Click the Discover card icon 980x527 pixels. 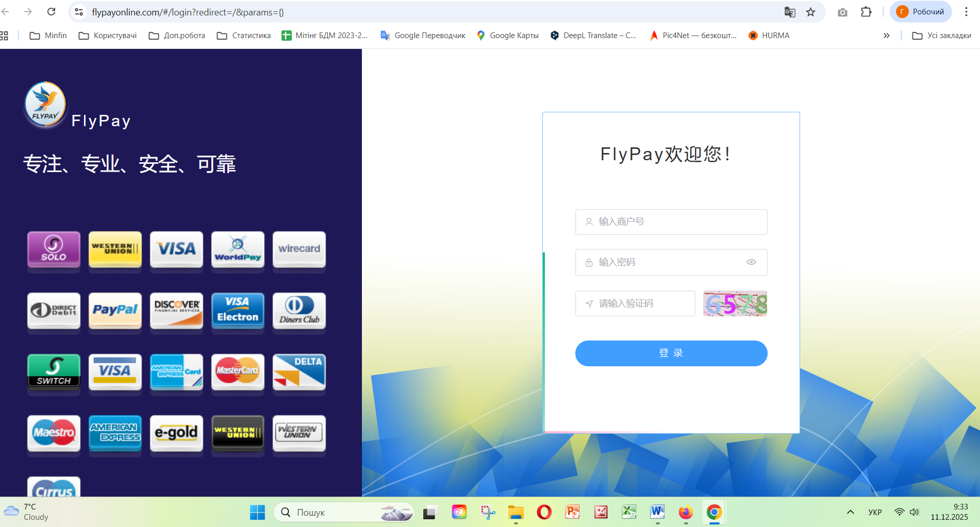pos(176,311)
